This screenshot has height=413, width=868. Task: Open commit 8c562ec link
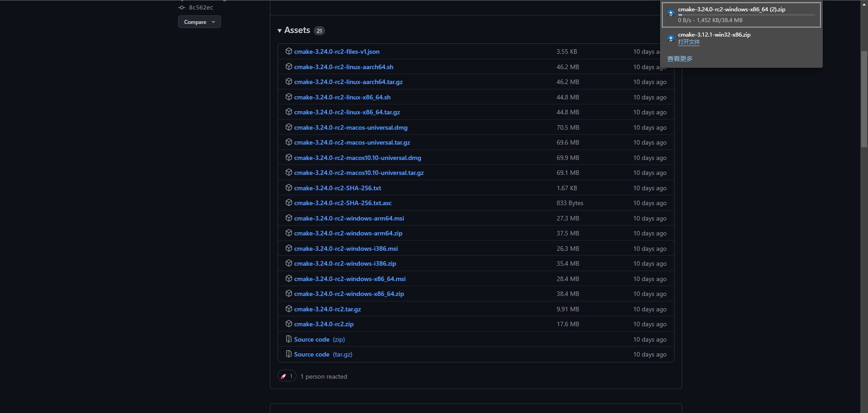click(201, 8)
